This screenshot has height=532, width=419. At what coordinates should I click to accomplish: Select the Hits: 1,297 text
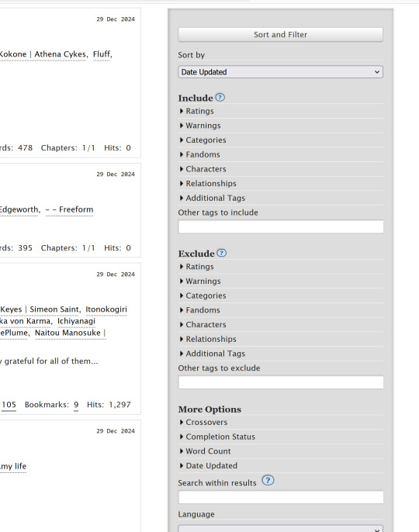109,405
